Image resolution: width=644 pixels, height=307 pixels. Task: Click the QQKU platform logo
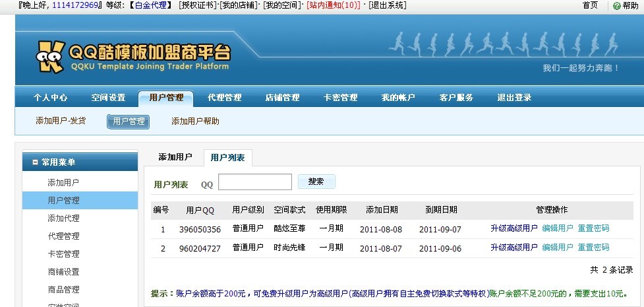click(x=133, y=57)
